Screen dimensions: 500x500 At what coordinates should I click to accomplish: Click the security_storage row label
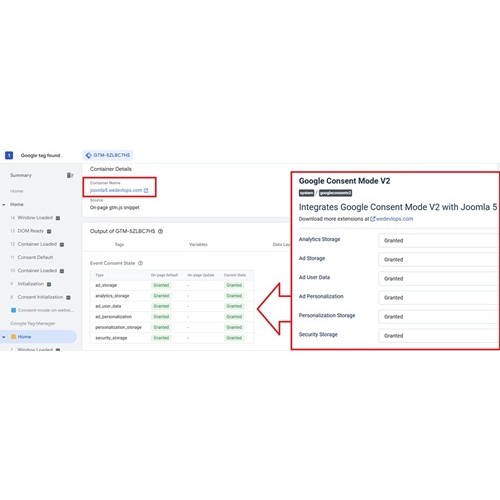click(x=111, y=338)
